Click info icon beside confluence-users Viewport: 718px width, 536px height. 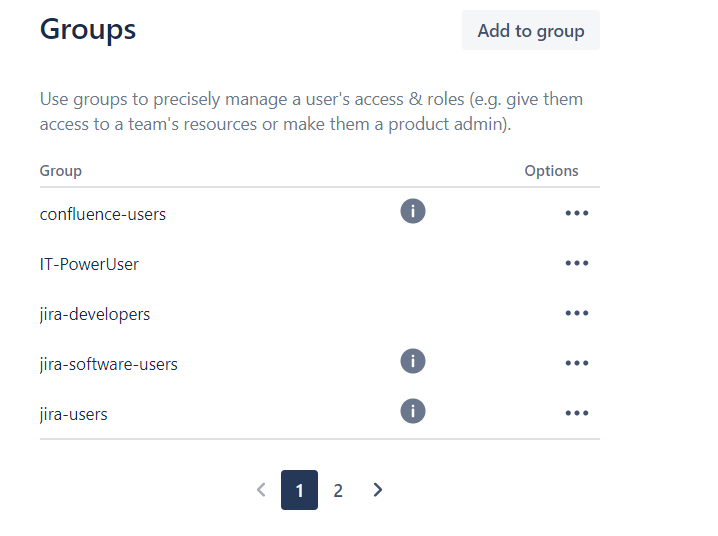tap(413, 211)
